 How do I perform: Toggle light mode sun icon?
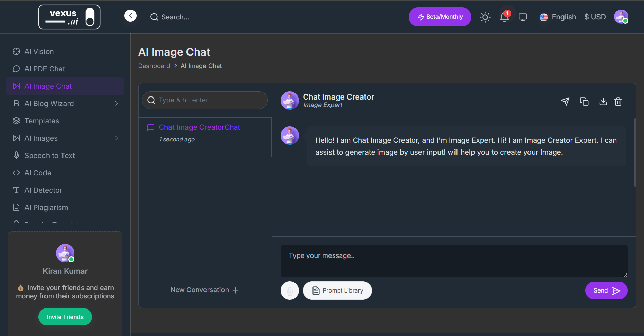tap(485, 17)
